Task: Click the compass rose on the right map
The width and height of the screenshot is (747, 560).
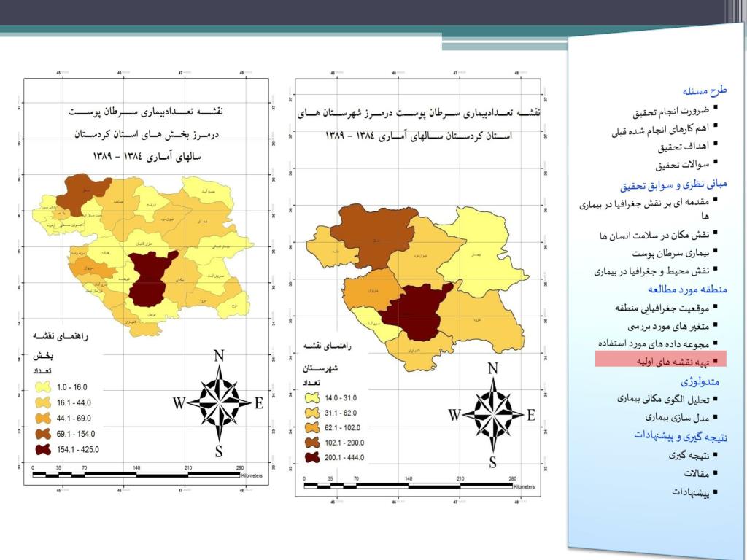Action: (x=492, y=415)
